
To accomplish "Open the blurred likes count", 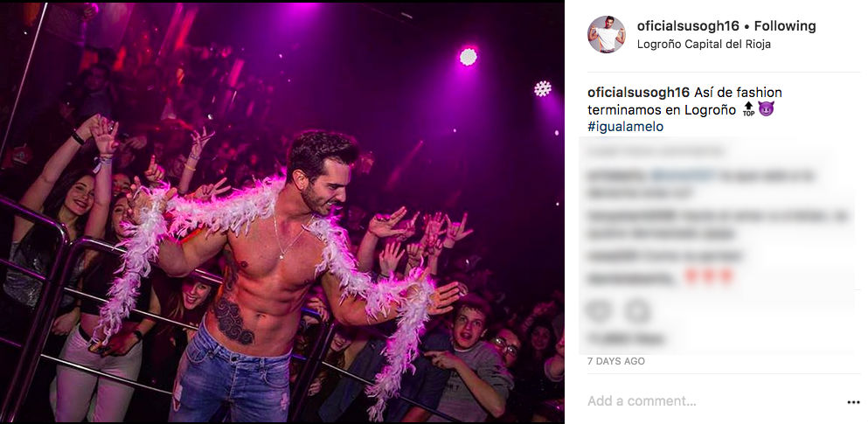I will [626, 338].
